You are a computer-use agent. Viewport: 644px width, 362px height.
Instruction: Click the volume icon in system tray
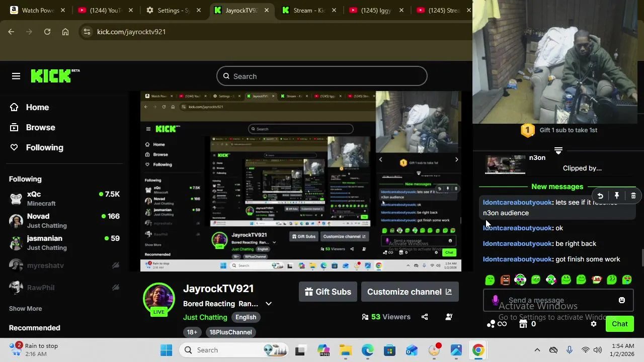tap(598, 350)
